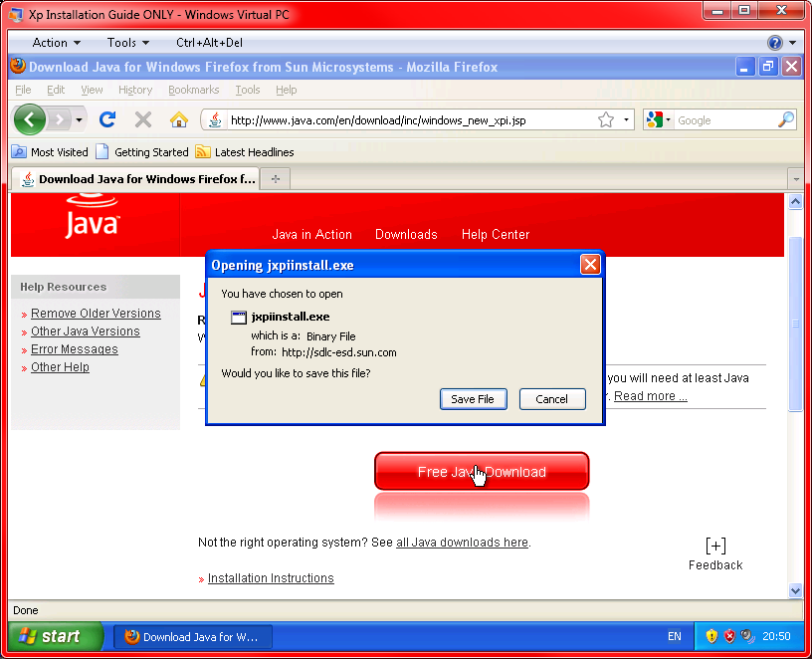The image size is (812, 659).
Task: Open the address bar history dropdown
Action: pyautogui.click(x=626, y=120)
